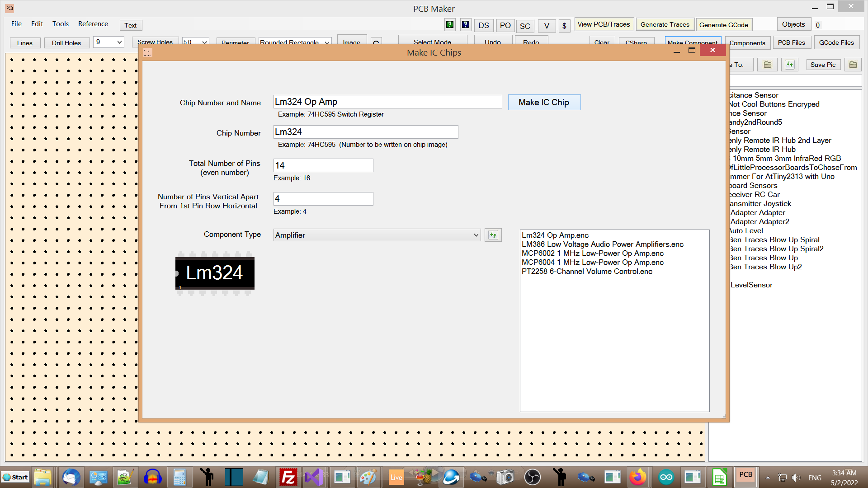Click the Text toolbar button

click(x=131, y=25)
